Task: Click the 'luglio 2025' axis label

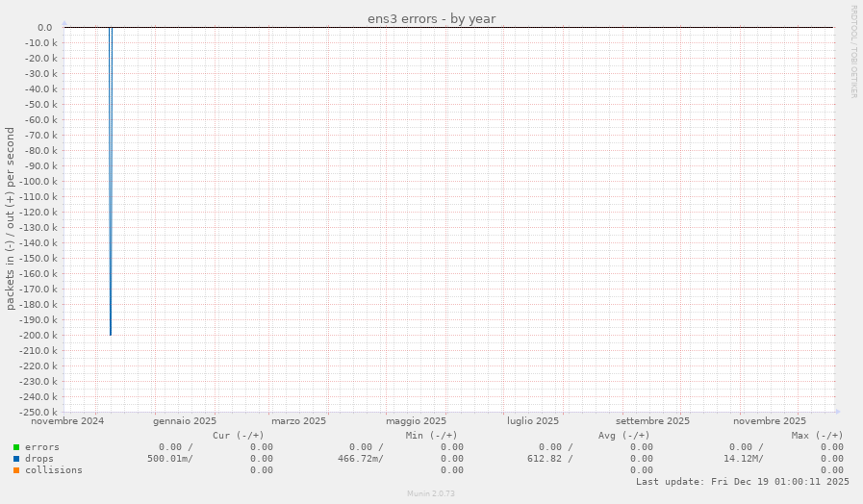Action: [x=533, y=421]
